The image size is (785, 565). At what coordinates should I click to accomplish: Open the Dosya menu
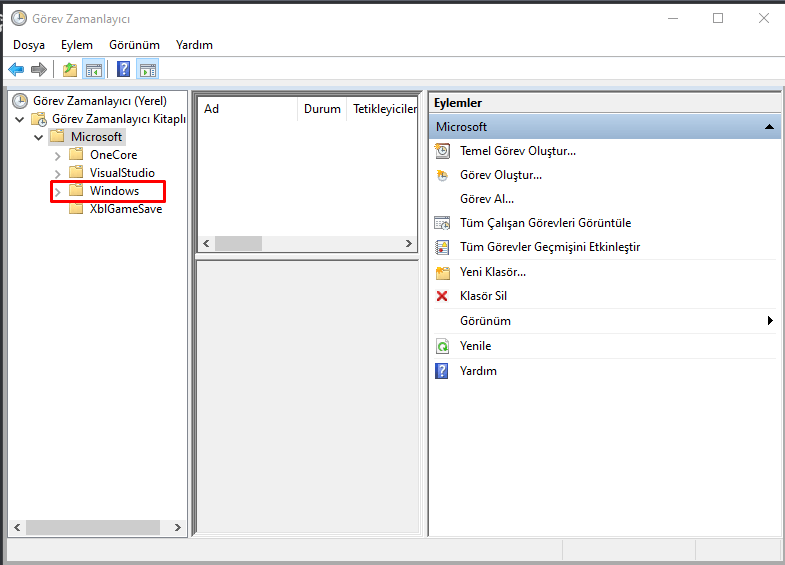pos(29,45)
